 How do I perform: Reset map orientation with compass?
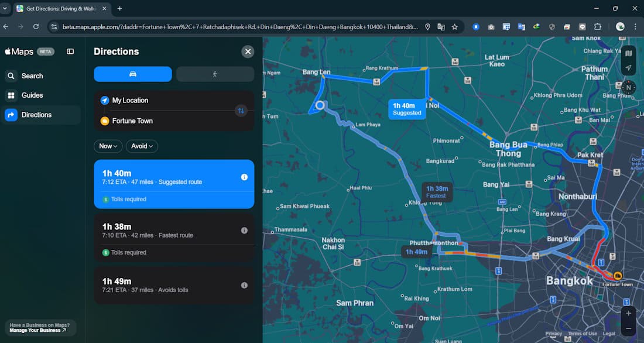(628, 88)
